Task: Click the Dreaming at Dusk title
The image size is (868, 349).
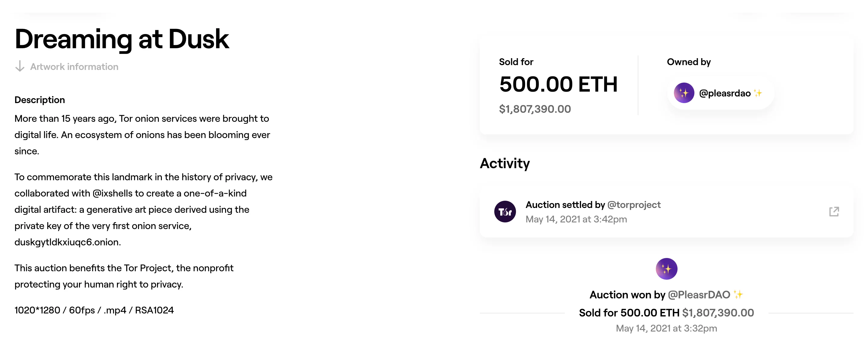Action: (122, 39)
